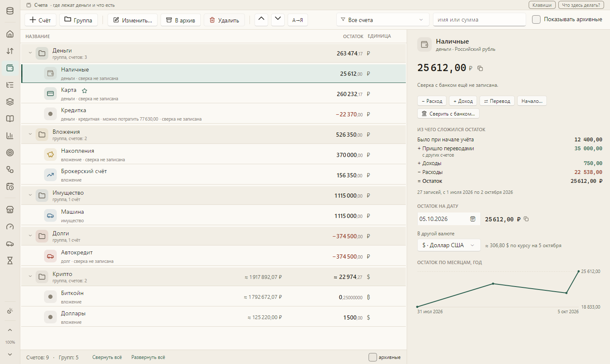
Task: Collapse the Деньги group
Action: coord(30,53)
